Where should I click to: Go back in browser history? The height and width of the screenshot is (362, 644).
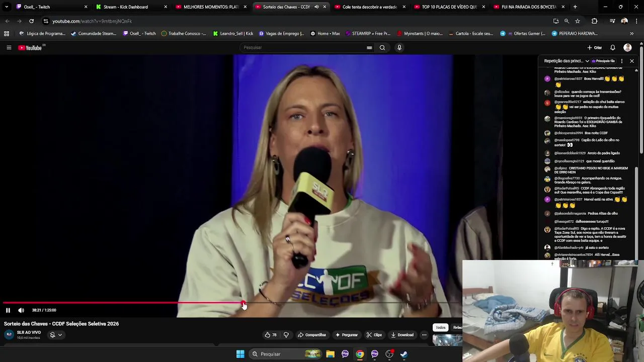[x=7, y=21]
